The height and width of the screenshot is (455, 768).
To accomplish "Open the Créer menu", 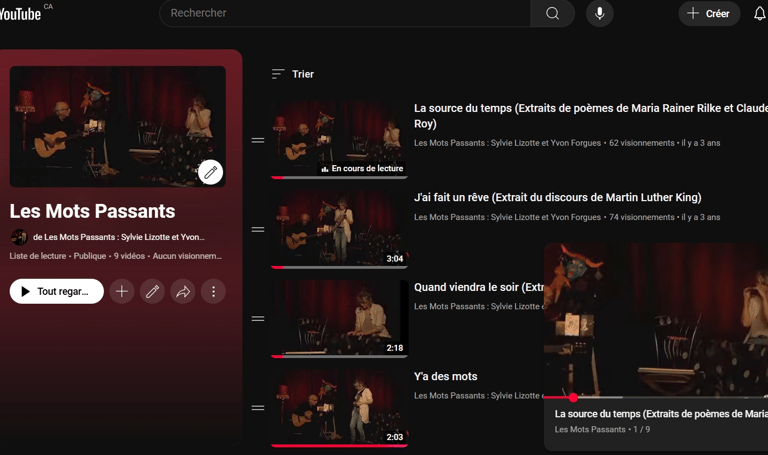I will (709, 13).
